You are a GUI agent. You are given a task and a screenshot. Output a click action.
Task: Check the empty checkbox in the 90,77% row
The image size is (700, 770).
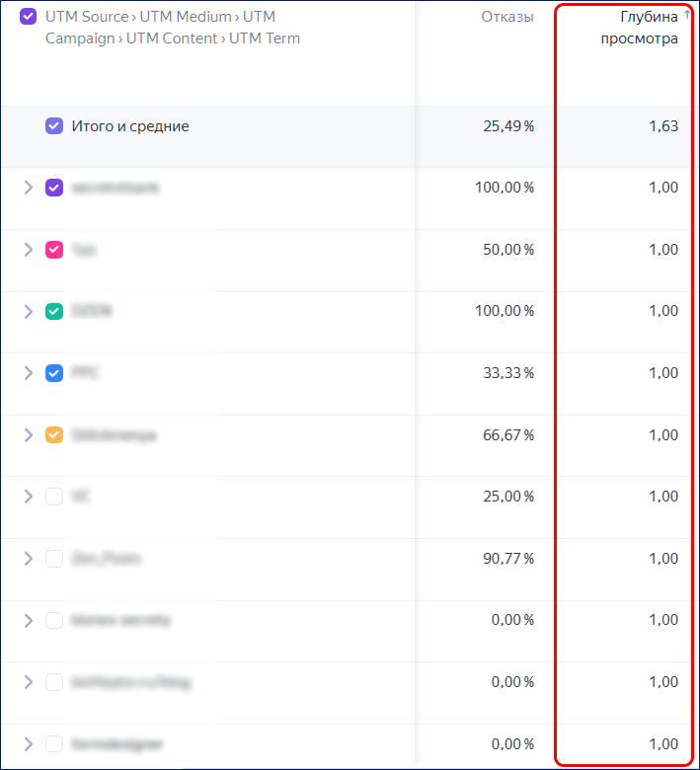click(x=54, y=559)
